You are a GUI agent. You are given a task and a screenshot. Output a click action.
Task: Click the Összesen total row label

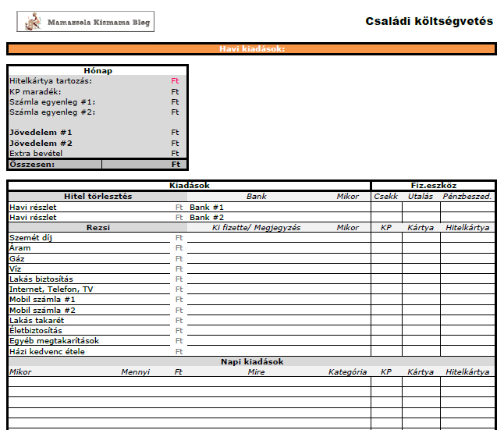coord(31,165)
